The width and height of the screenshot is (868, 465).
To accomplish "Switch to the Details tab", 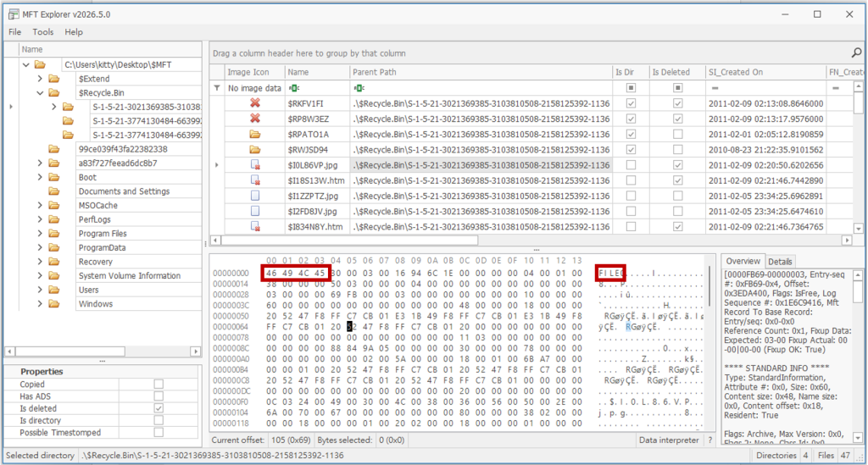I will coord(780,262).
